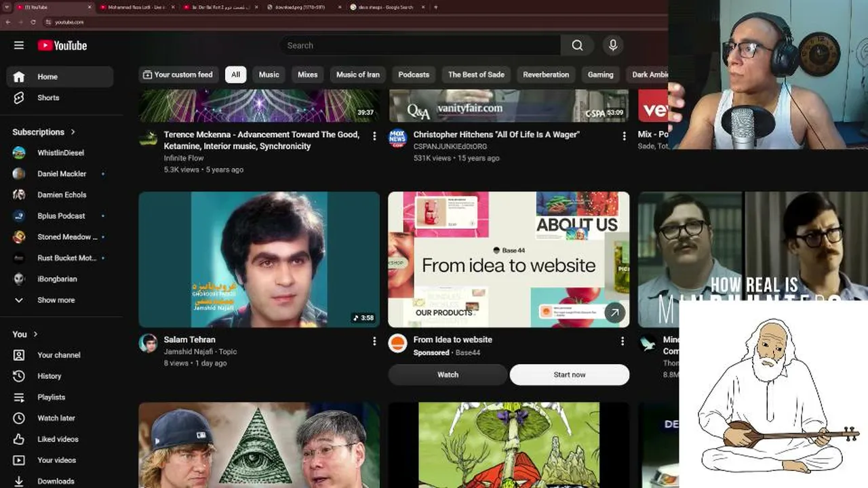Image resolution: width=868 pixels, height=488 pixels.
Task: Click the search magnifier button
Action: click(x=577, y=45)
